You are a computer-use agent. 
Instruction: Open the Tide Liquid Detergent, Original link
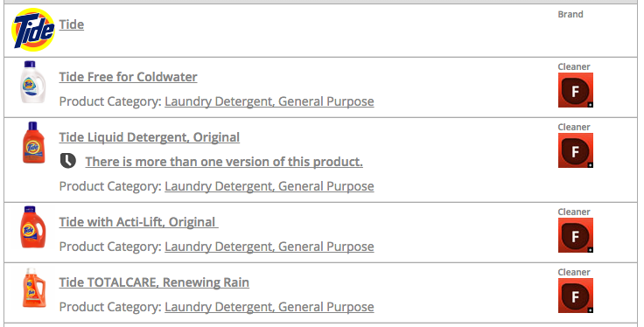[150, 137]
